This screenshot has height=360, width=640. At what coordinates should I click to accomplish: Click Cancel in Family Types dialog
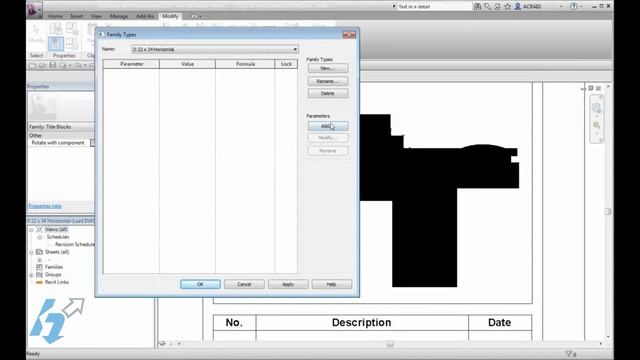[x=244, y=284]
